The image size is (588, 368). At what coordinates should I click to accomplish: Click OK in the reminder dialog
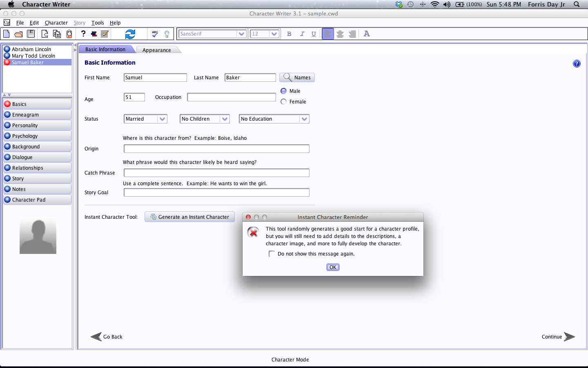(x=333, y=267)
